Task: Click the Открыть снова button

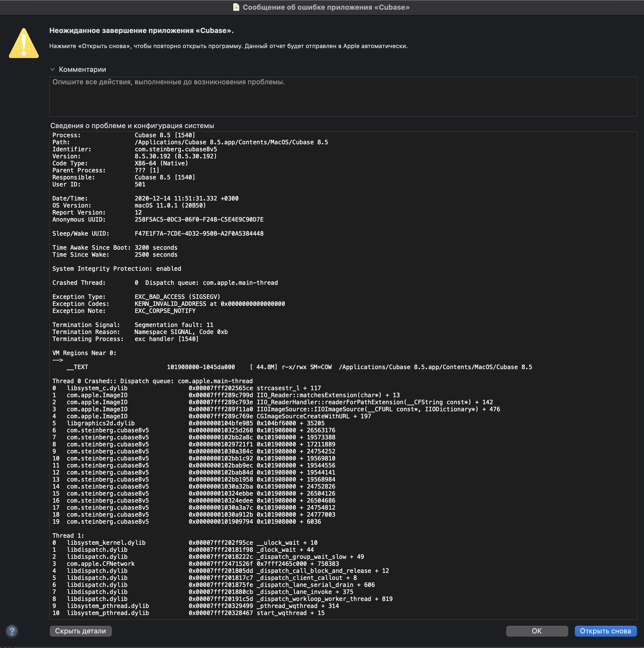Action: (605, 631)
